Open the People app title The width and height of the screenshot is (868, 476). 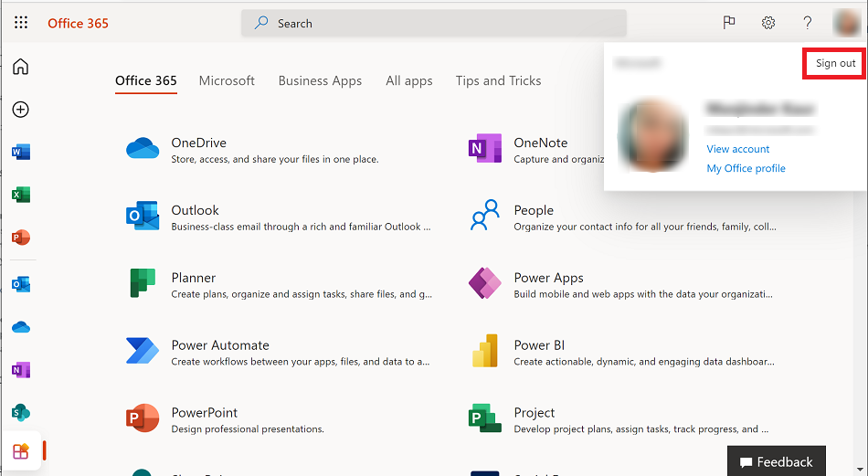534,210
